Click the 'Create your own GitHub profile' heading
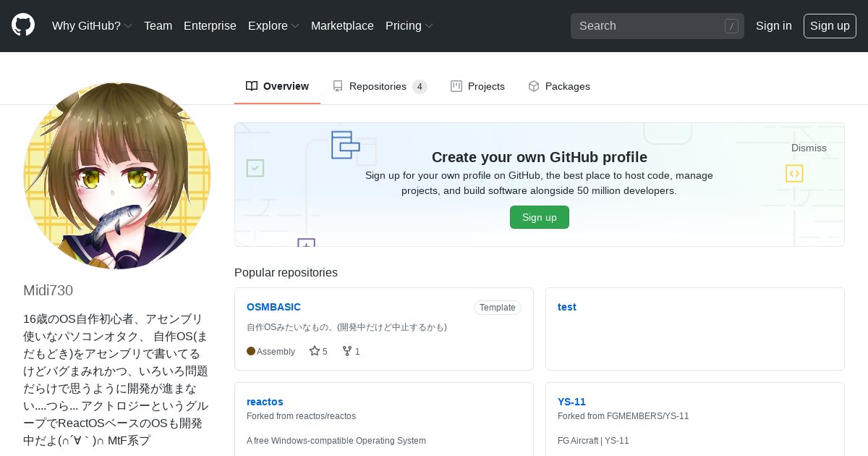868x456 pixels. (x=540, y=157)
